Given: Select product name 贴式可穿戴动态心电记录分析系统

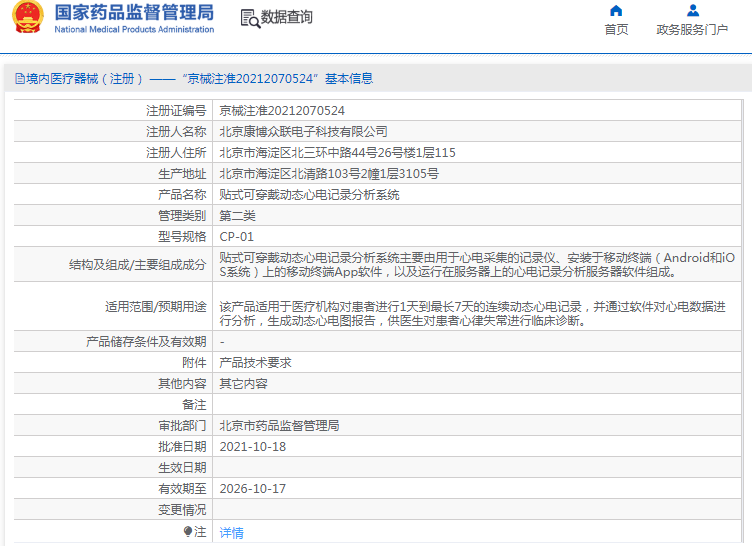Looking at the screenshot, I should (309, 195).
